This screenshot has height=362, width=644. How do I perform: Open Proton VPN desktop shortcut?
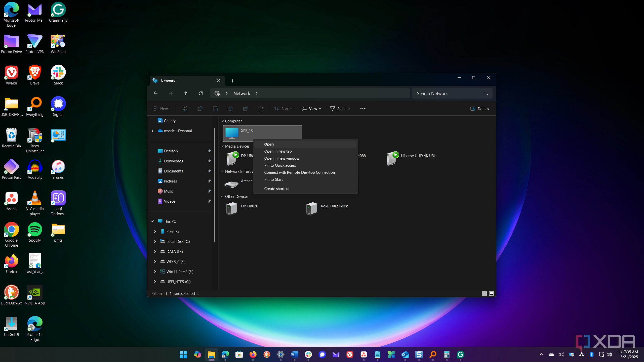(35, 44)
